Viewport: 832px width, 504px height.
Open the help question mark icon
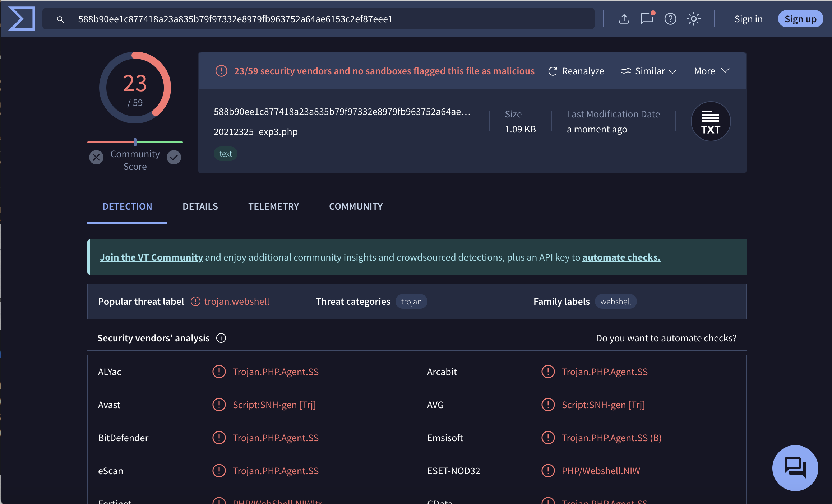(x=670, y=19)
